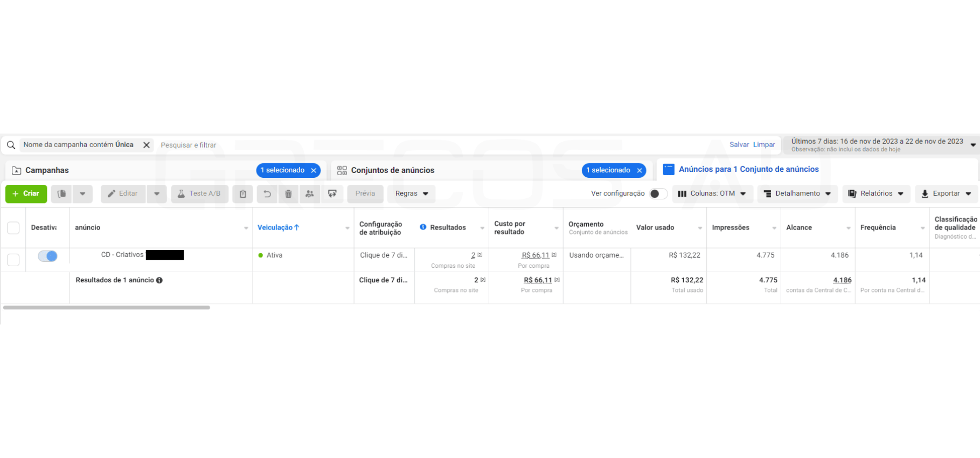980x458 pixels.
Task: Click the duplicate (copy) icon
Action: pyautogui.click(x=61, y=193)
